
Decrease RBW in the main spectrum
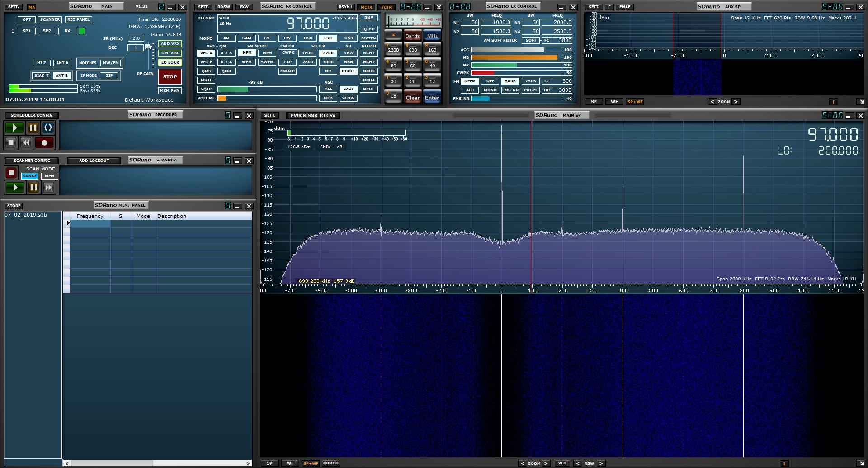pos(577,463)
